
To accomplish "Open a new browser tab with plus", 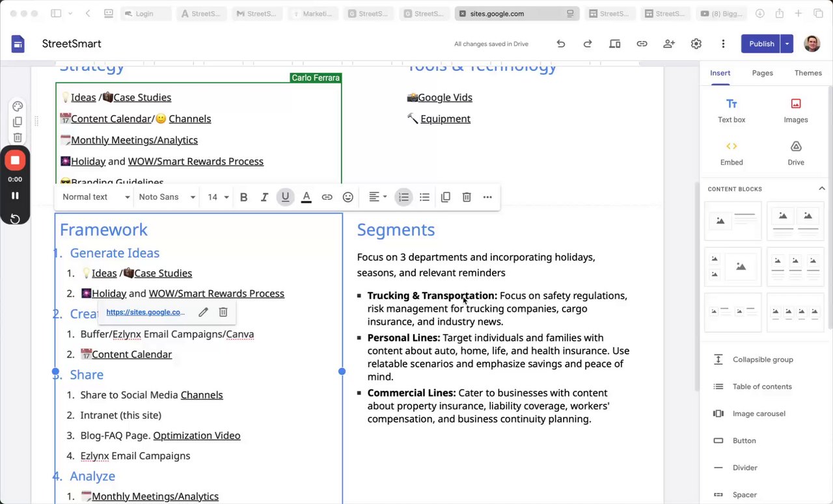I will coord(798,14).
